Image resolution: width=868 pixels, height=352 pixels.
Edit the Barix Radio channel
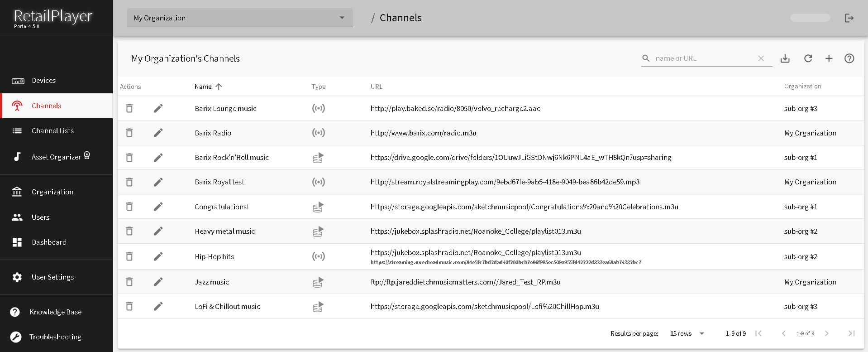point(158,133)
